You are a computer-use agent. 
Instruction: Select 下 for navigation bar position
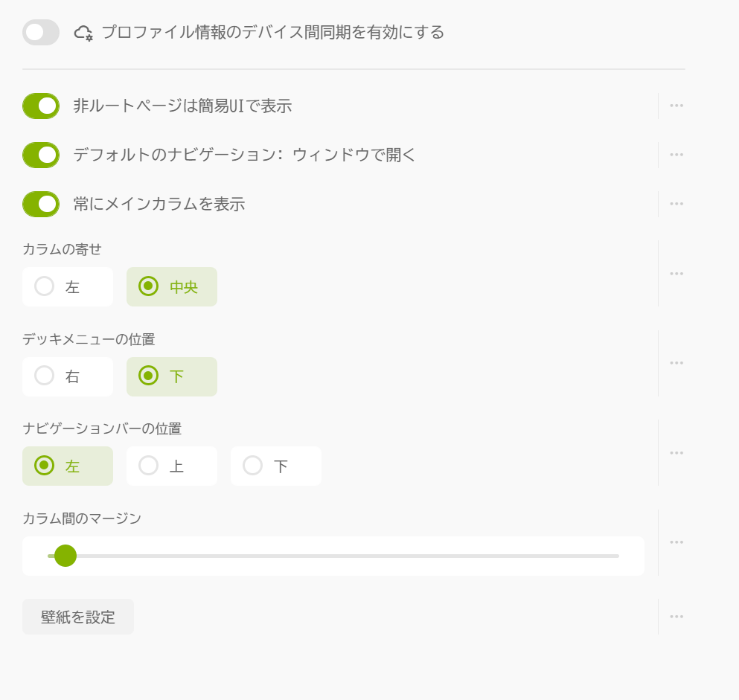coord(275,466)
